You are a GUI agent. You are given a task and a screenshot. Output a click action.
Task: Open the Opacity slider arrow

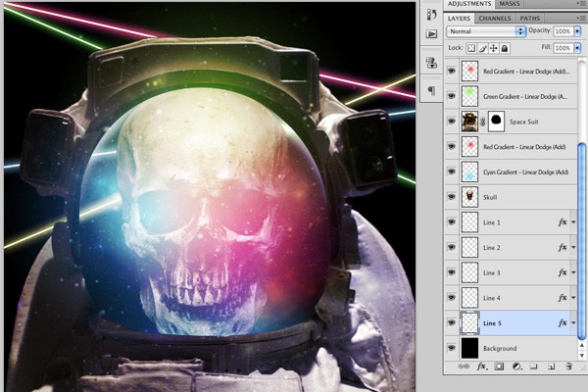point(577,31)
